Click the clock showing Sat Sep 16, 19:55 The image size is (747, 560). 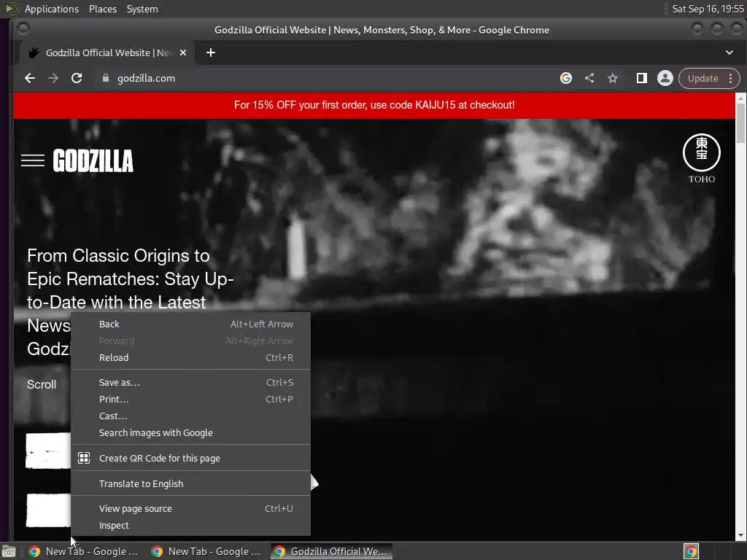(x=708, y=9)
